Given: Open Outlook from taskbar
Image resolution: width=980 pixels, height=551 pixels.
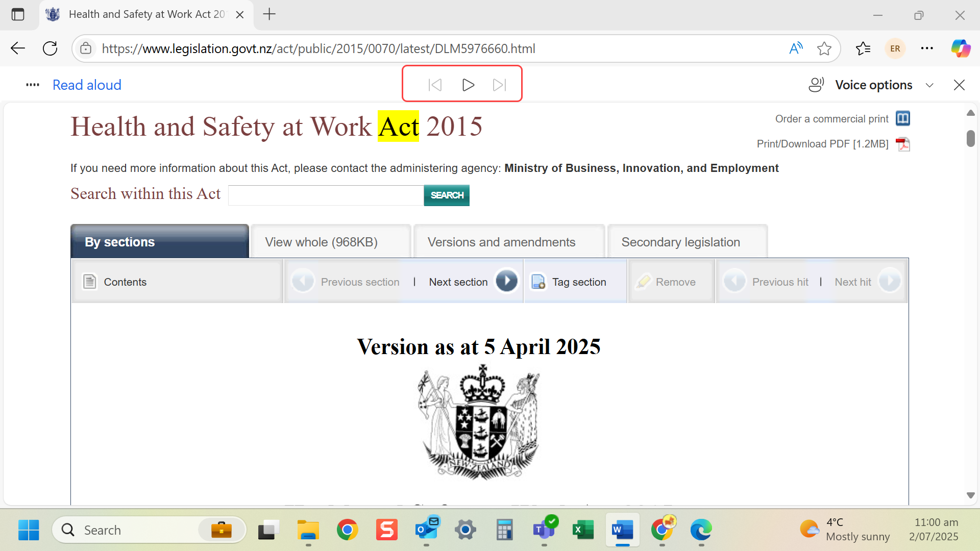Looking at the screenshot, I should [x=427, y=530].
